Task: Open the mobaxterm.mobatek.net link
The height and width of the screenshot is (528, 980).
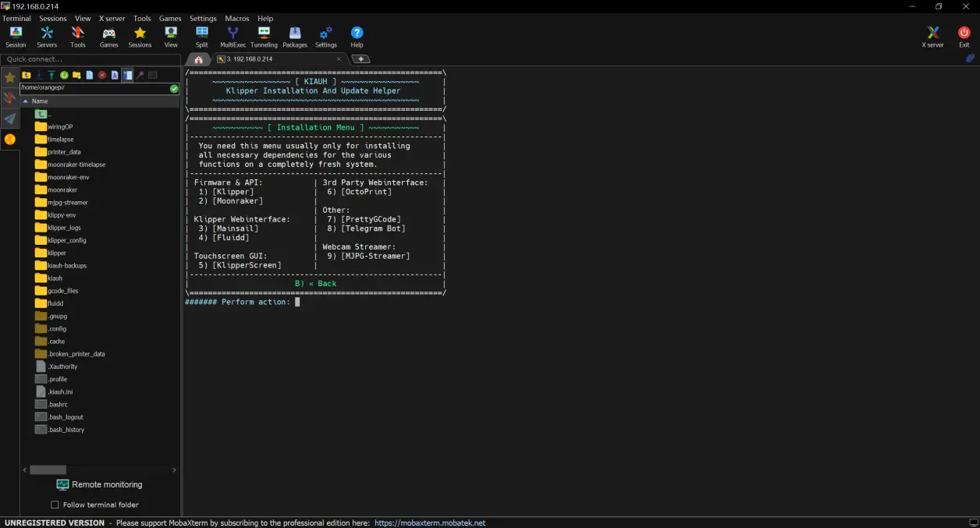Action: [430, 523]
